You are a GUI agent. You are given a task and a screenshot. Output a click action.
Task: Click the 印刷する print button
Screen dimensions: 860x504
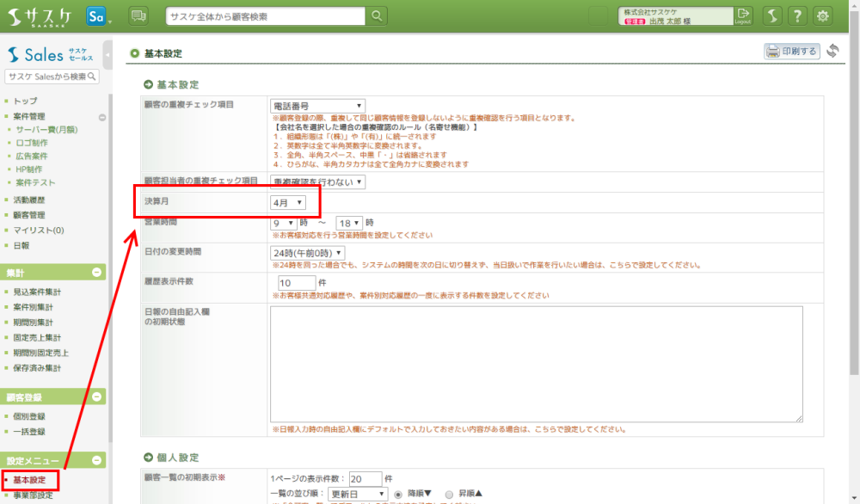[791, 52]
